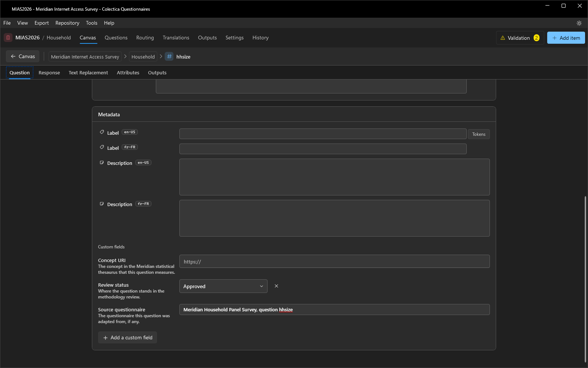
Task: Click the note icon beside Description fr-FR
Action: (102, 204)
